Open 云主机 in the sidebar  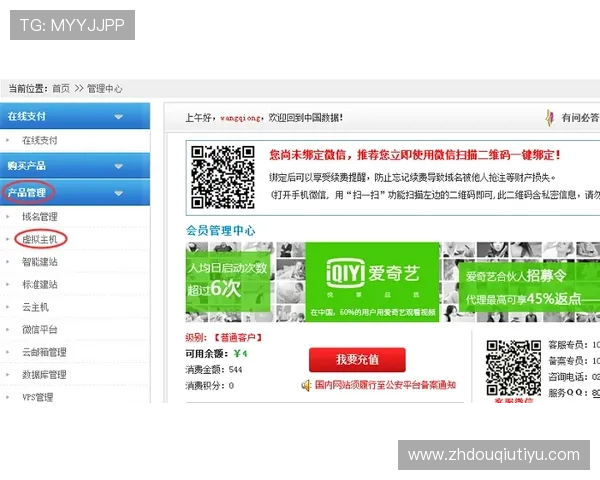pyautogui.click(x=35, y=307)
